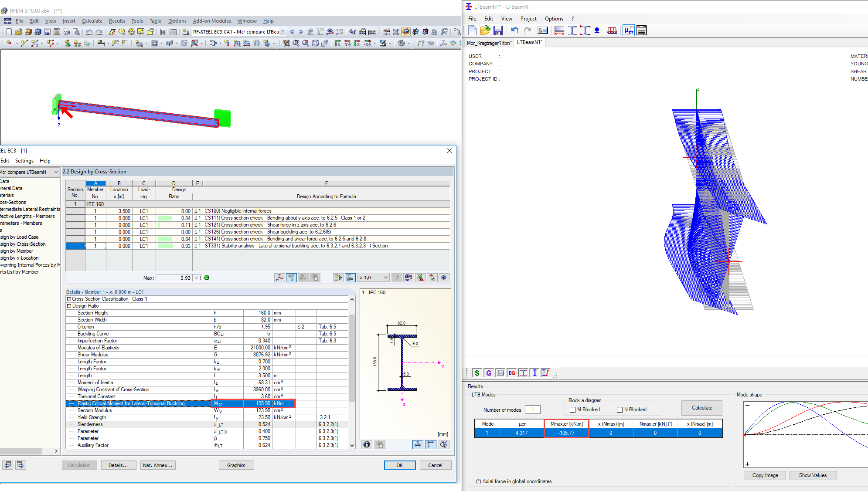Expand Cross-Section Classification - Class 1
868x491 pixels.
tap(69, 299)
